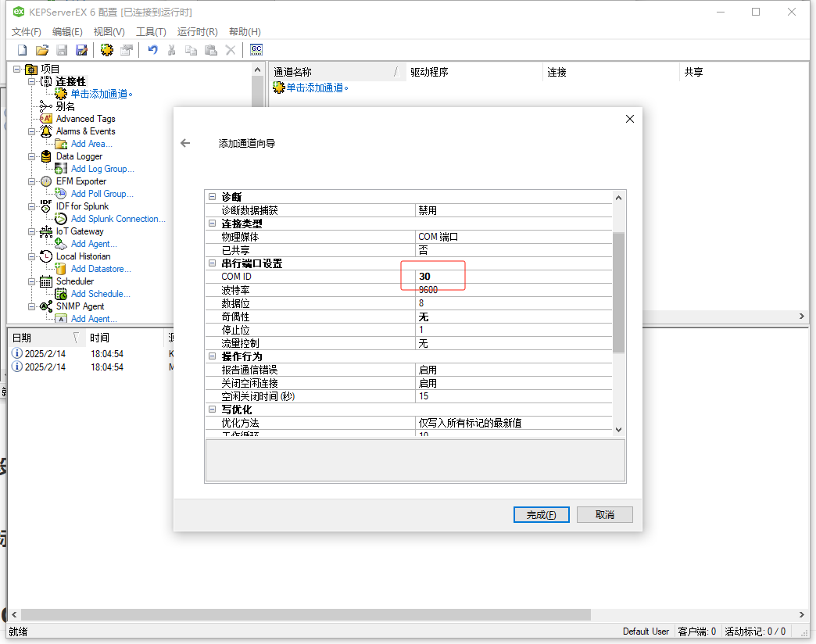Image resolution: width=816 pixels, height=644 pixels.
Task: Click the New Device toolbar icon
Action: [127, 50]
